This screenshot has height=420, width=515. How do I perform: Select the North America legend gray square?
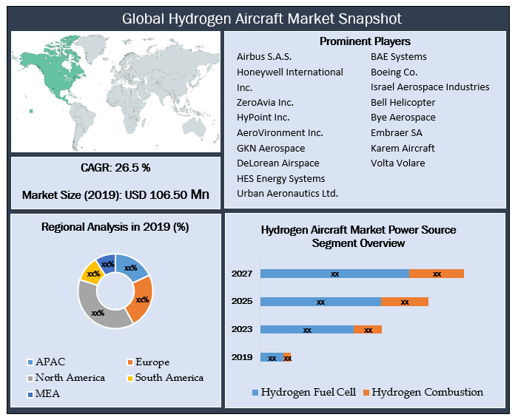pyautogui.click(x=30, y=378)
